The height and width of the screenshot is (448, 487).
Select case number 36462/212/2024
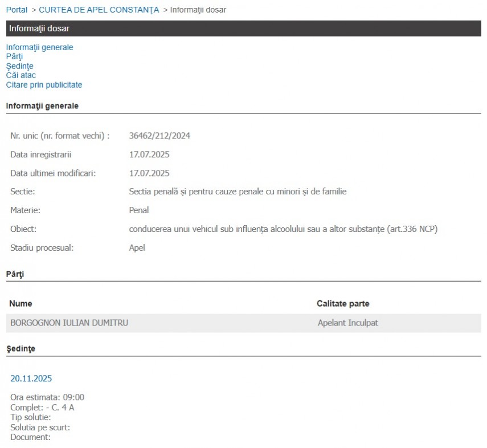[159, 136]
